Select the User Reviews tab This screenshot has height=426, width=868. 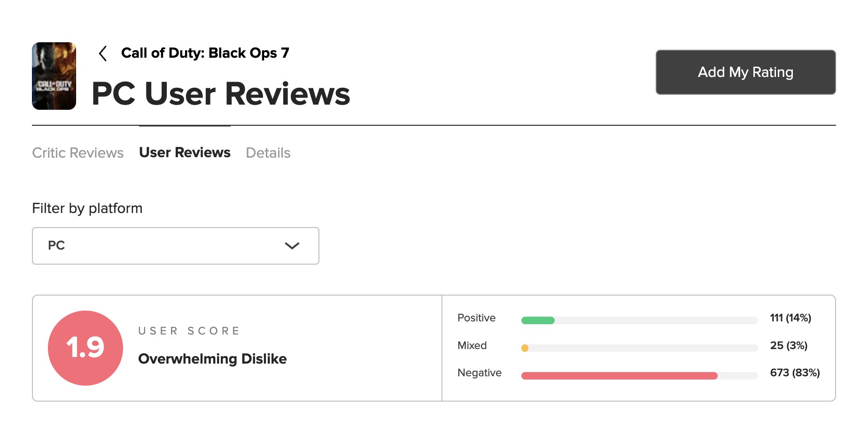pyautogui.click(x=185, y=152)
